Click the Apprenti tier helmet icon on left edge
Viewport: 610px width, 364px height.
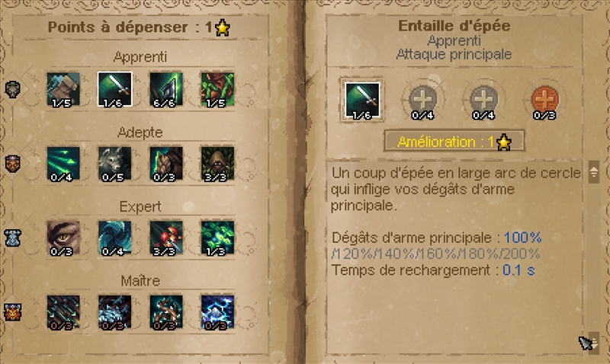tap(12, 89)
